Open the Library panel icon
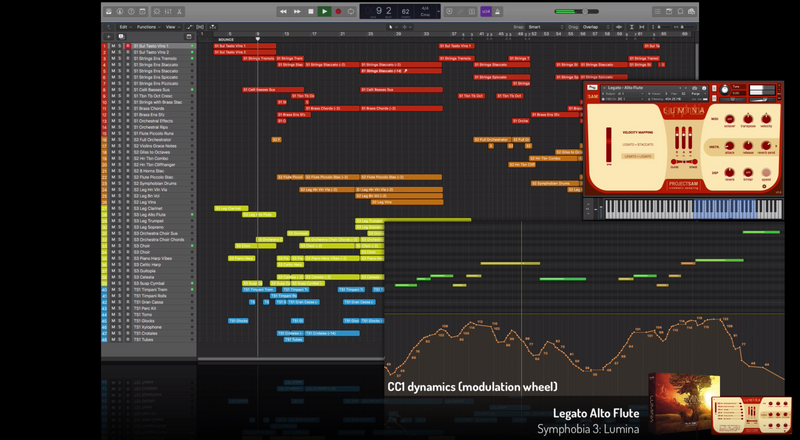Image resolution: width=800 pixels, height=440 pixels. (x=109, y=11)
